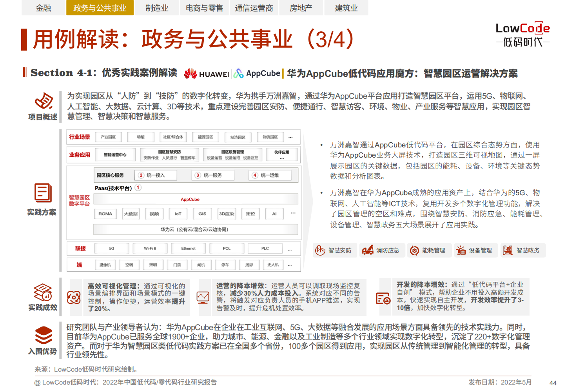Click the Huawei logo
Image resolution: width=566 pixels, height=392 pixels.
(207, 74)
